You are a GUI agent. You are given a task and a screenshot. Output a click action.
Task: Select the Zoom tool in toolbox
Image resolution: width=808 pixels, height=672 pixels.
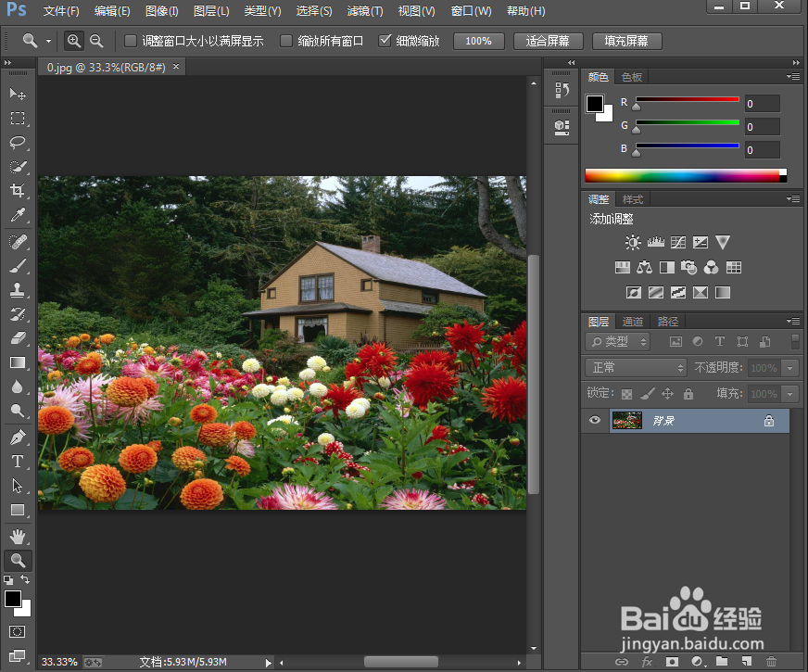coord(18,560)
